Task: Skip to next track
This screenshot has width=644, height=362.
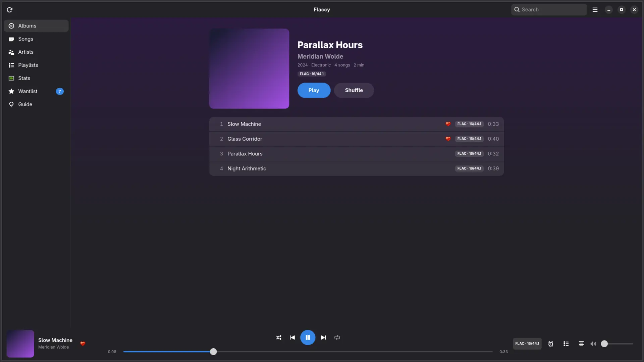Action: (x=323, y=338)
